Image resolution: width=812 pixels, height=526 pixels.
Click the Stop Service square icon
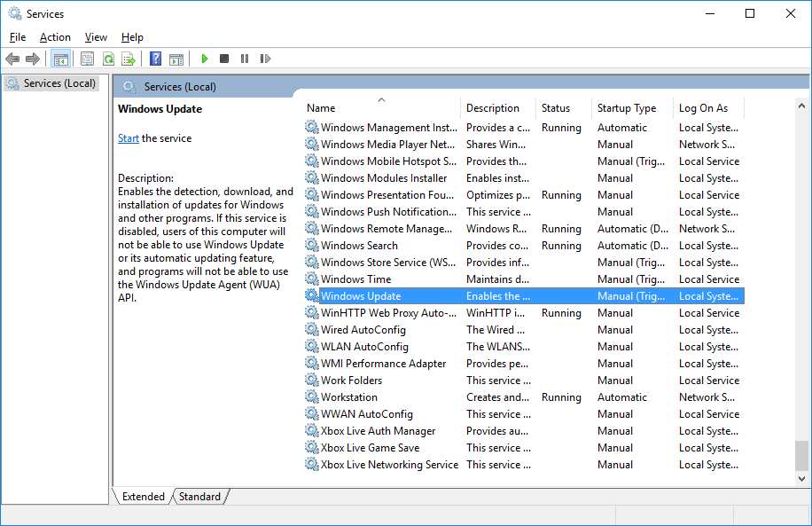click(x=224, y=59)
